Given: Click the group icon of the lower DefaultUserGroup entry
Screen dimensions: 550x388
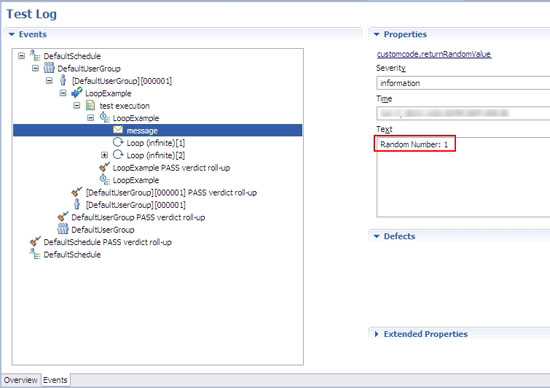Looking at the screenshot, I should click(x=63, y=229).
